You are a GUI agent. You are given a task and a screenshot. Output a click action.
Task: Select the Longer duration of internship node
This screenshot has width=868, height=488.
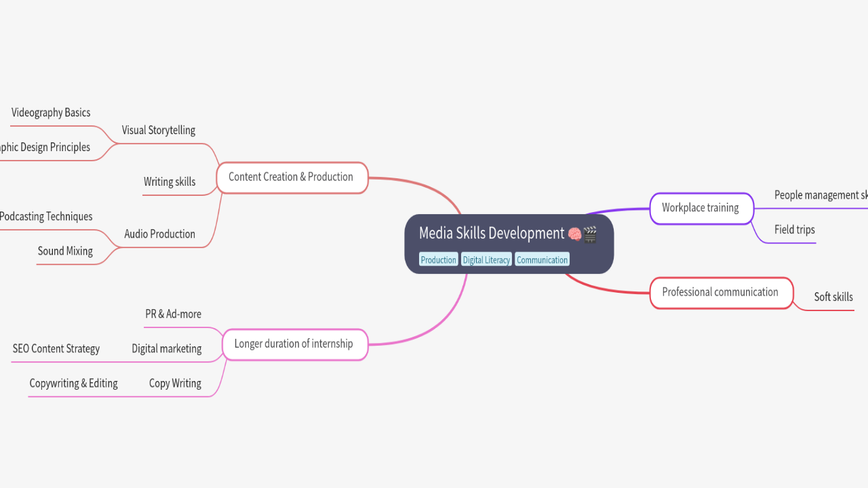(294, 344)
